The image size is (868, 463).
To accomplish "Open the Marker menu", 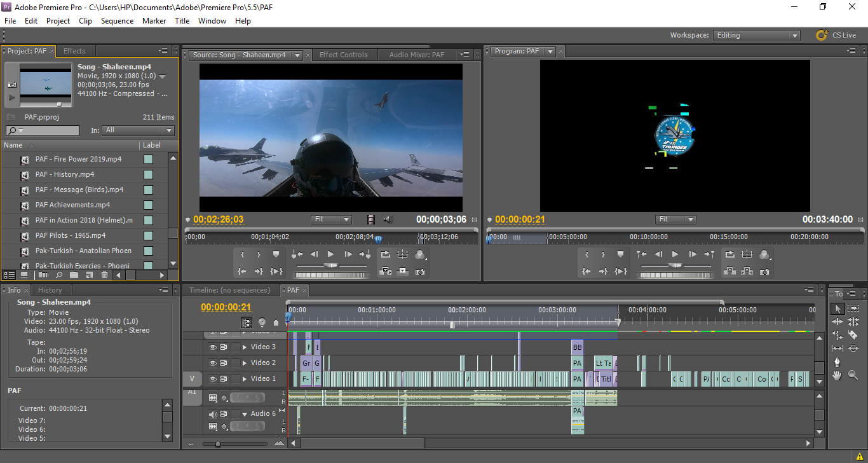I will [154, 21].
